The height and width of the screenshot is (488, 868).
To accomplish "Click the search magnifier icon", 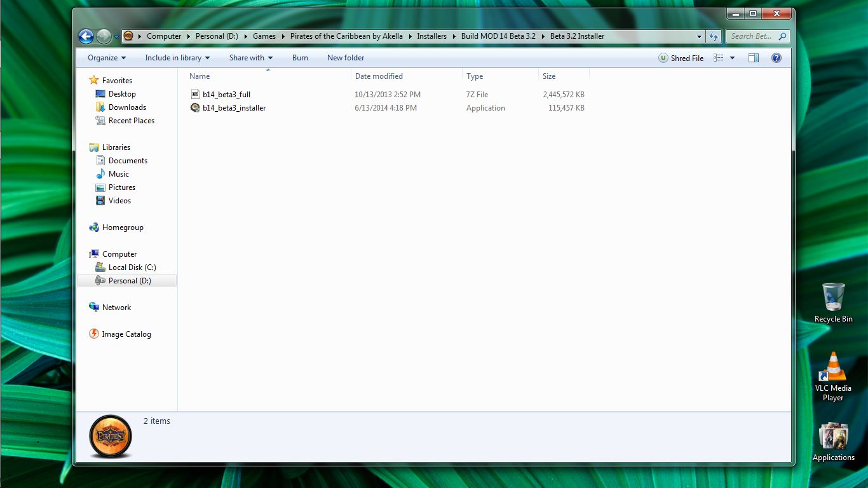I will [x=782, y=36].
